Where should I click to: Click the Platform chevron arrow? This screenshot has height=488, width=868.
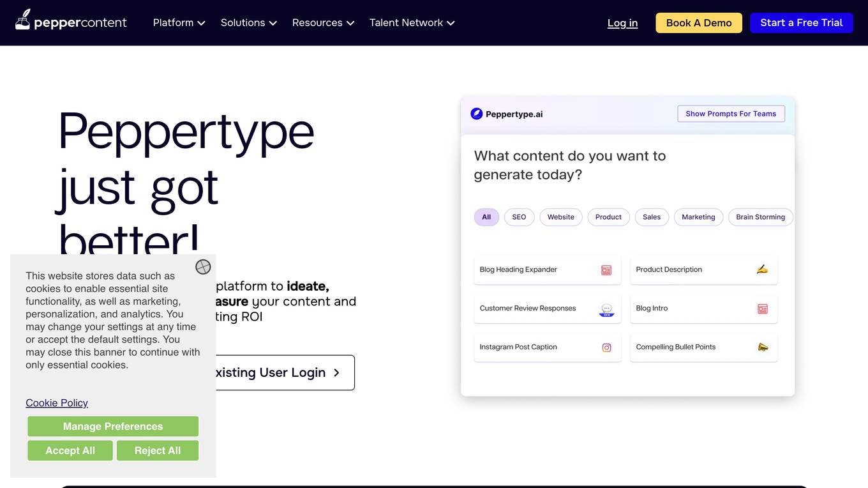pos(201,23)
